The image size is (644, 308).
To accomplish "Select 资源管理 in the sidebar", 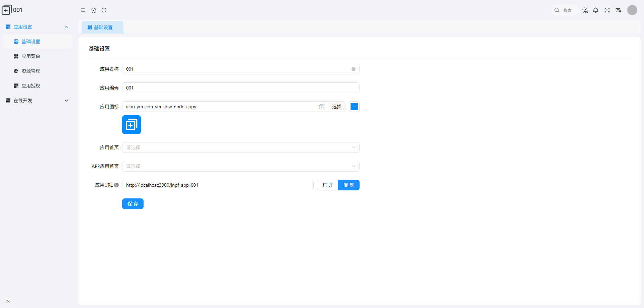I will click(31, 71).
